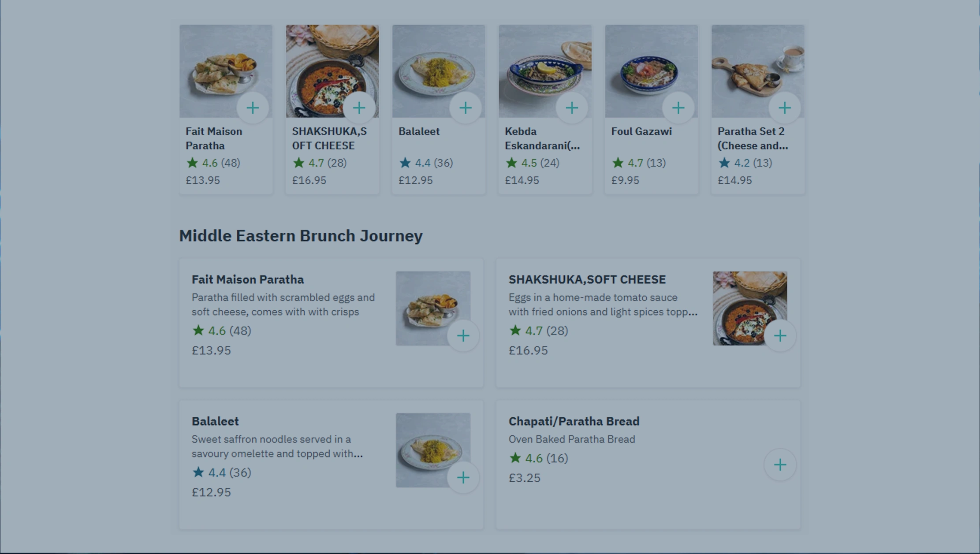The image size is (980, 554).
Task: Add Shakshuka from the brunch section plus icon
Action: 779,335
